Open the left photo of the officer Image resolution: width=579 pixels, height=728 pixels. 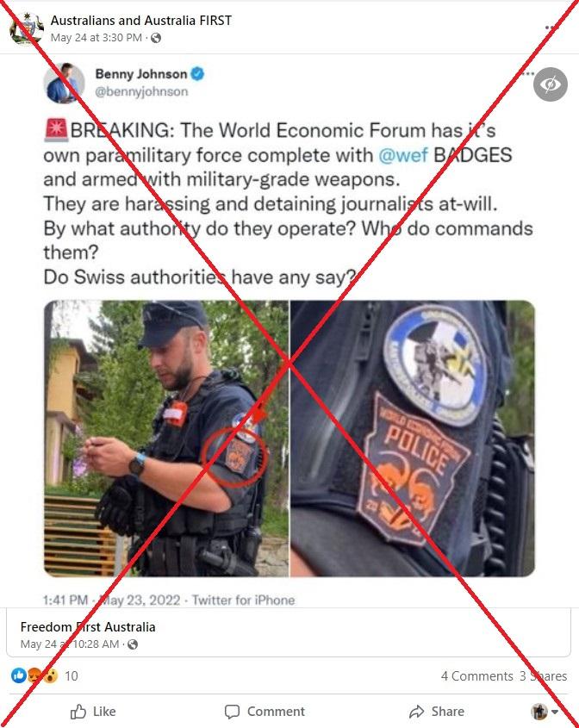click(x=166, y=439)
